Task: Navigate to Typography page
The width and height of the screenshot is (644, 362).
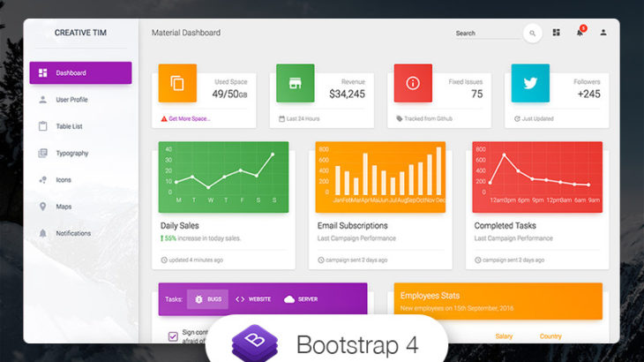Action: point(71,154)
